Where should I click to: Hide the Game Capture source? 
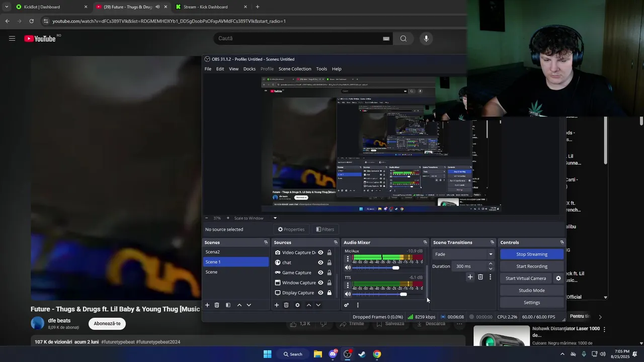320,273
